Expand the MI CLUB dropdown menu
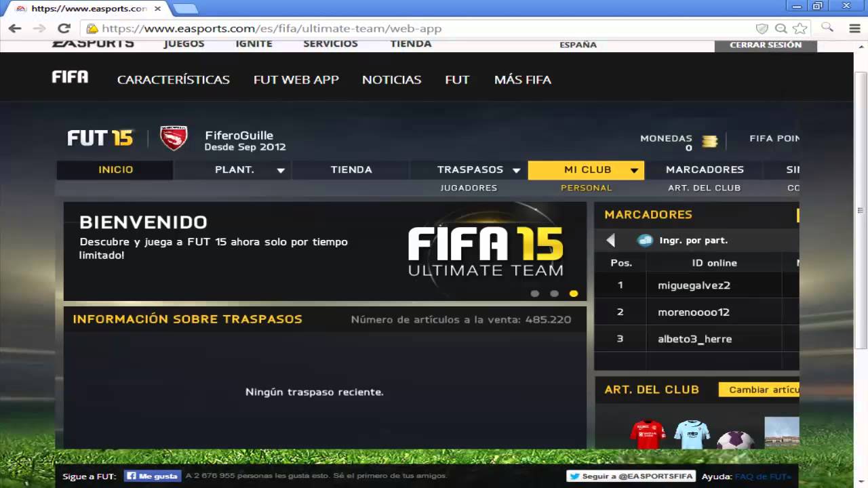 click(634, 171)
